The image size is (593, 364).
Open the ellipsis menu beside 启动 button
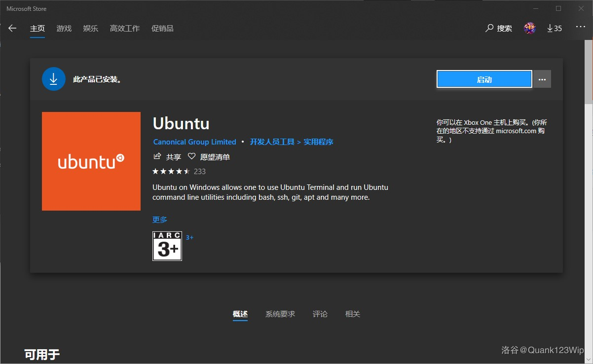pos(542,79)
